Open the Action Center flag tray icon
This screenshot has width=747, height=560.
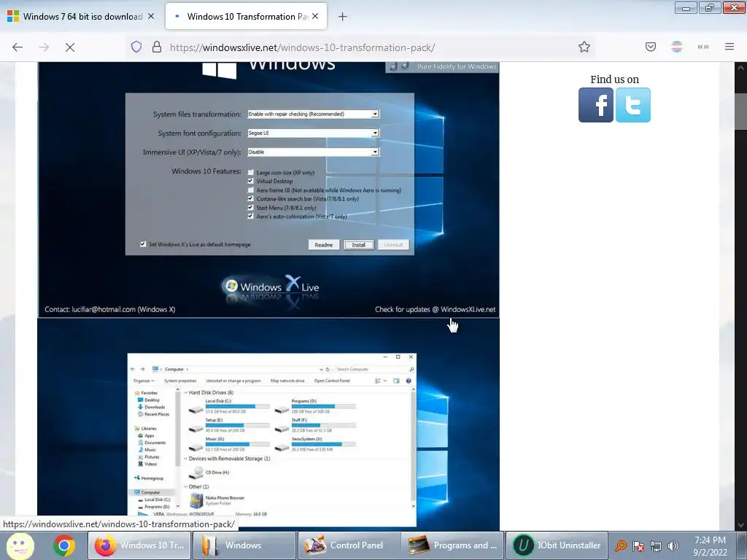(x=638, y=545)
